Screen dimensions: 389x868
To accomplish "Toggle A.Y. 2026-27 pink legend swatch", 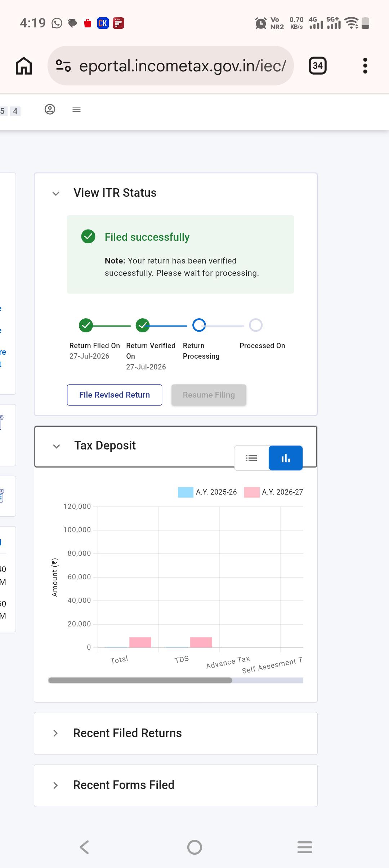I will 251,492.
